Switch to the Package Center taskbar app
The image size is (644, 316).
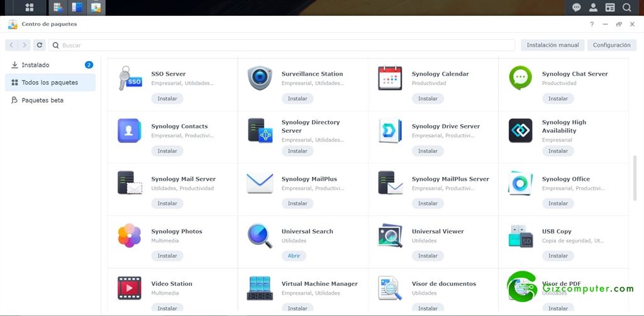tap(96, 8)
